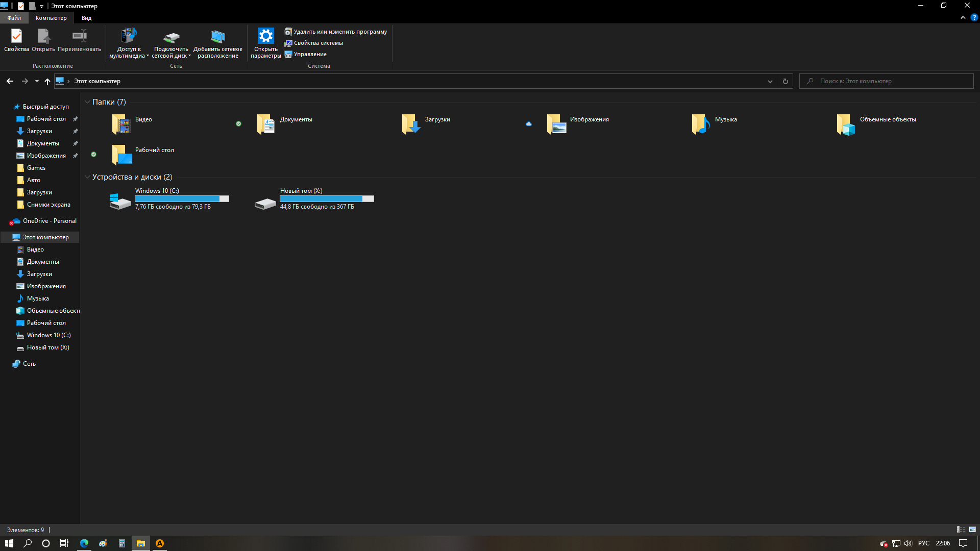
Task: Click Map network drive (Подключить сетевой диск) icon
Action: click(171, 37)
